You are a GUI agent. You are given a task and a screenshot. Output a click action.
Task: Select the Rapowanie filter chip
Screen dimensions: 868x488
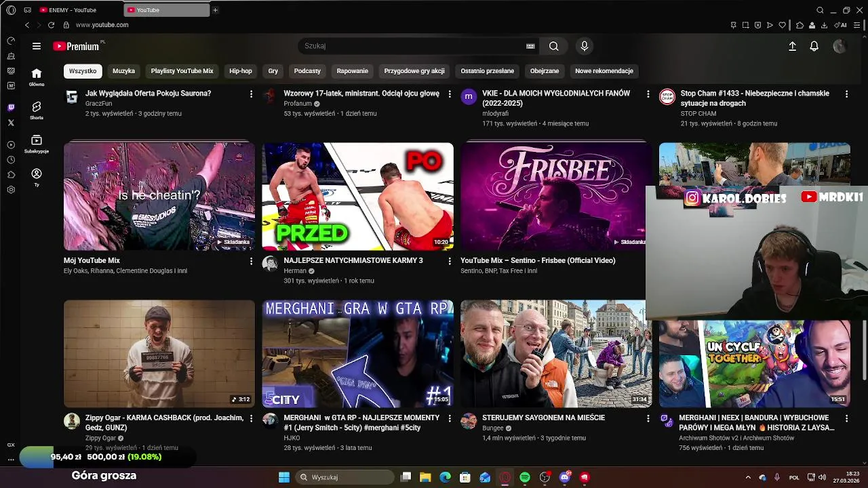(x=353, y=70)
